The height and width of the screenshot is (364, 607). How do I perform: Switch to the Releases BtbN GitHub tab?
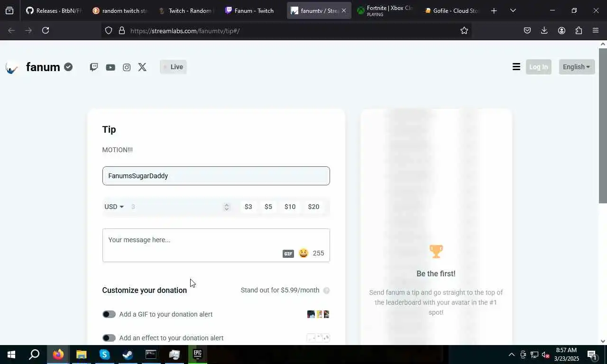click(53, 10)
